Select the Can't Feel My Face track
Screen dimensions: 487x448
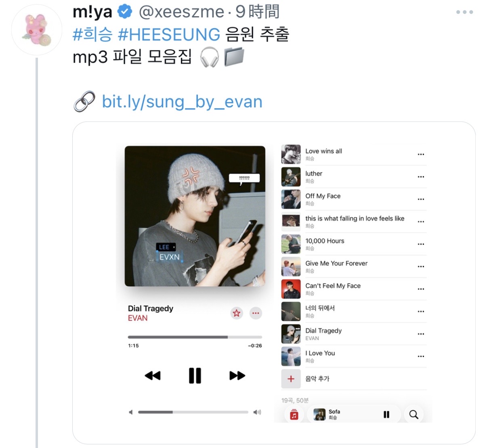coord(354,289)
